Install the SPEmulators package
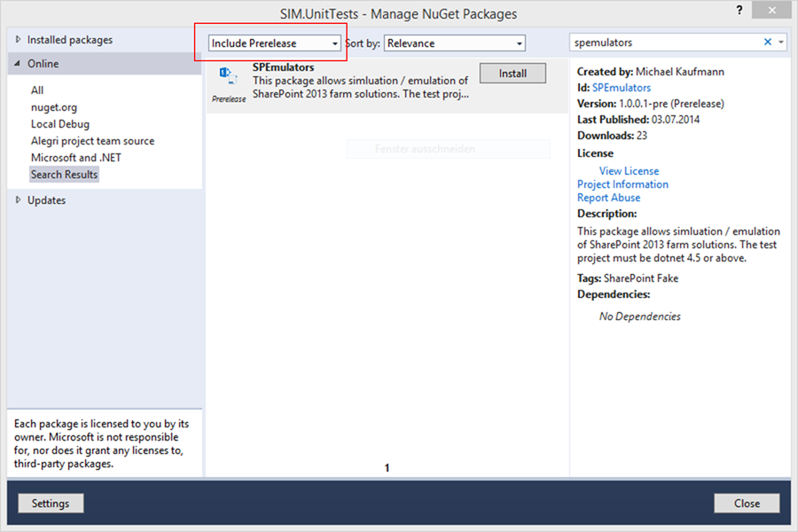The width and height of the screenshot is (798, 532). point(512,74)
